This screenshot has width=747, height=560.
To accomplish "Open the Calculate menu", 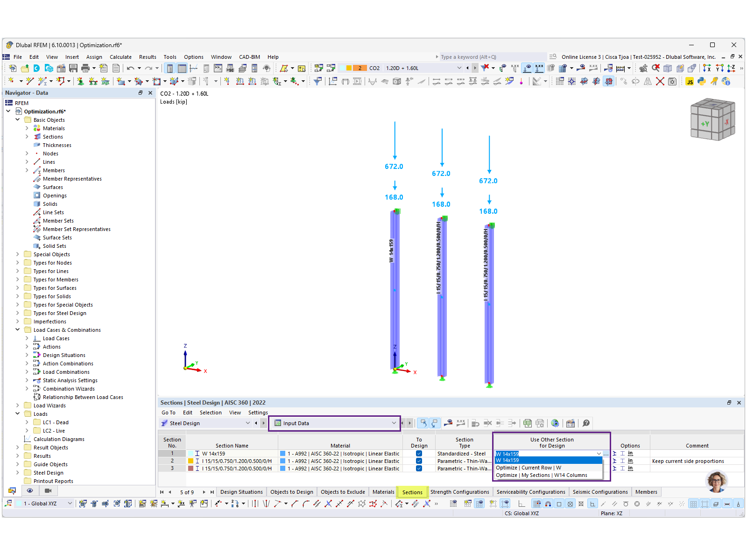I will pyautogui.click(x=120, y=57).
